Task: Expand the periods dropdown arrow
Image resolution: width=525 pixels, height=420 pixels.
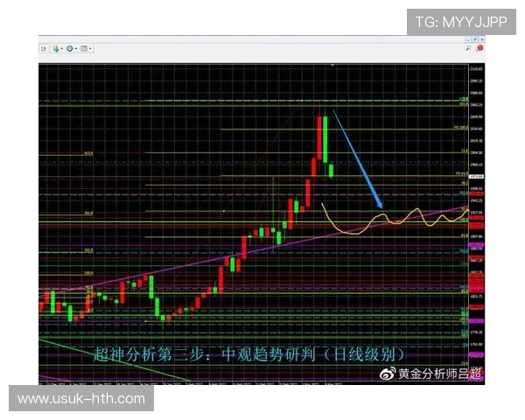Action: [x=76, y=49]
